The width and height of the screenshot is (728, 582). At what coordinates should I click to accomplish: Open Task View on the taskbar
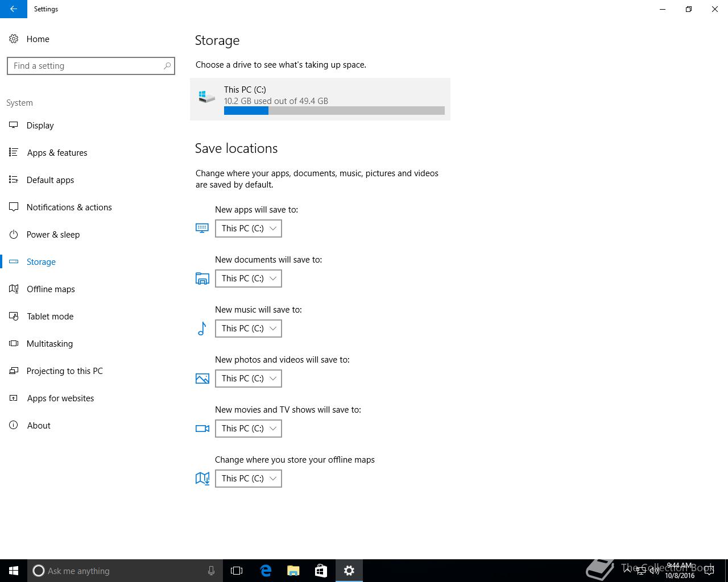pyautogui.click(x=237, y=571)
